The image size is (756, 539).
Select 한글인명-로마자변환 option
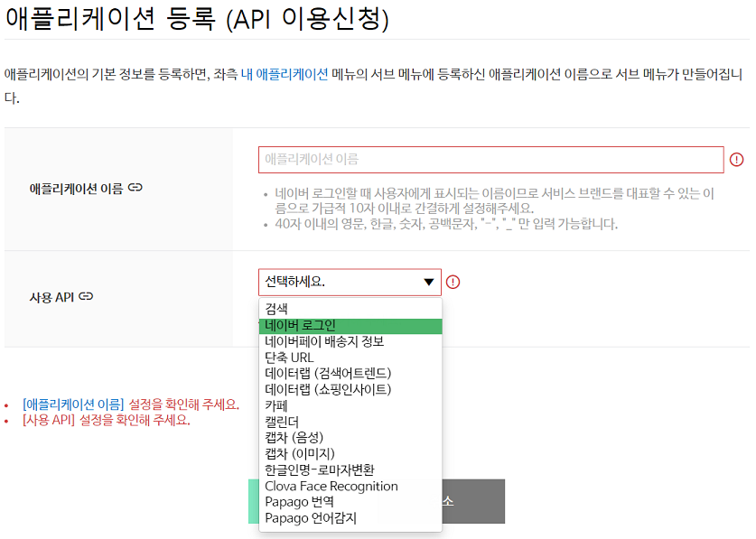(350, 470)
